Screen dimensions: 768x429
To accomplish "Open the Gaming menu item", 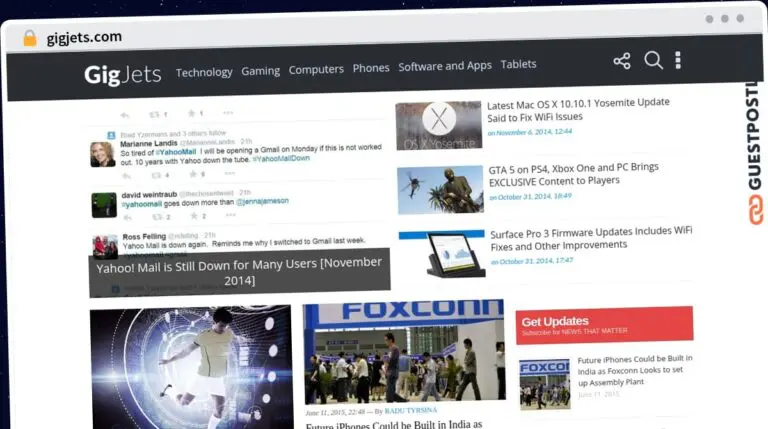I will point(260,71).
